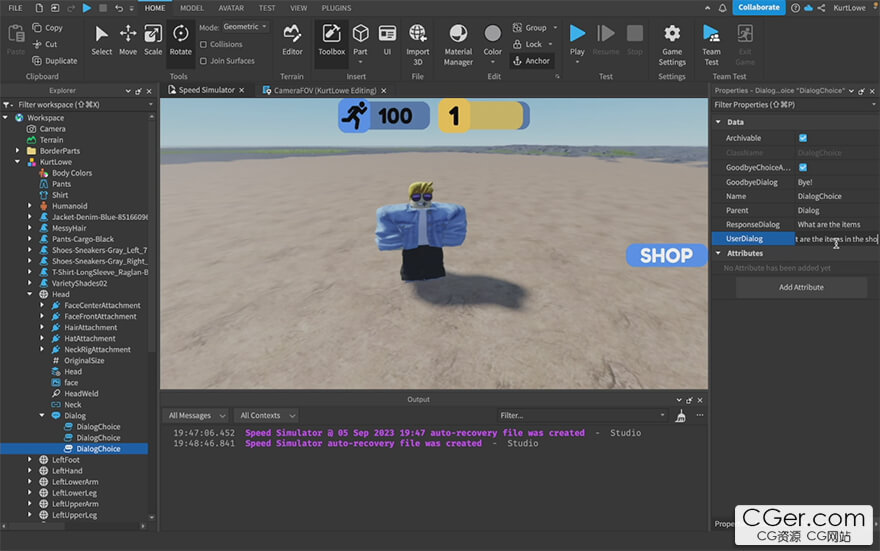
Task: Choose the Scale tool
Action: click(153, 40)
